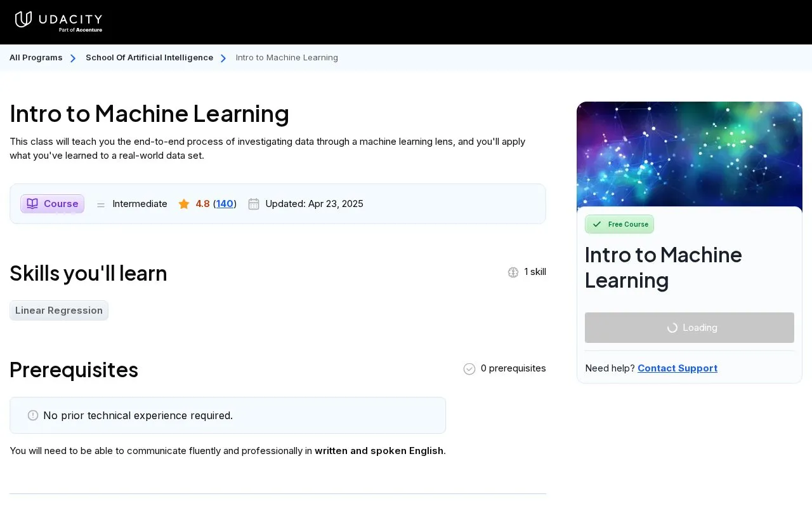Click the chevron after School Of Artificial Intelligence

pyautogui.click(x=223, y=58)
